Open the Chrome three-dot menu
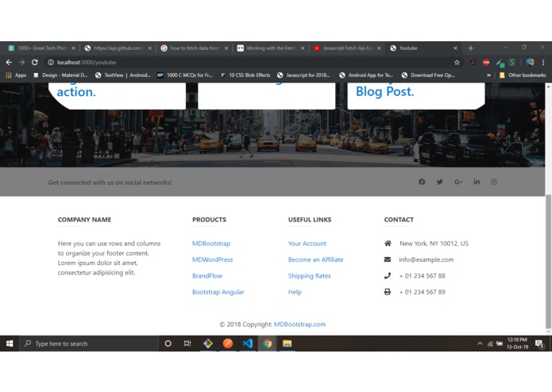The width and height of the screenshot is (552, 392). 543,62
